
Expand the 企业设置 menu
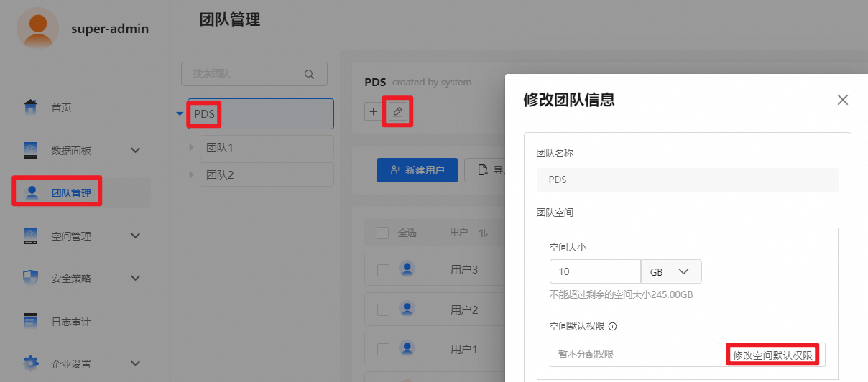(135, 363)
